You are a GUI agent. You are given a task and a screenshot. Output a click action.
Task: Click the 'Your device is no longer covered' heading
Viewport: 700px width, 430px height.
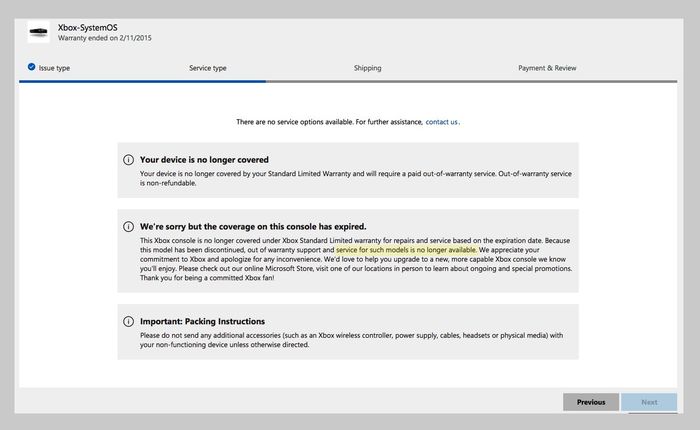click(204, 160)
